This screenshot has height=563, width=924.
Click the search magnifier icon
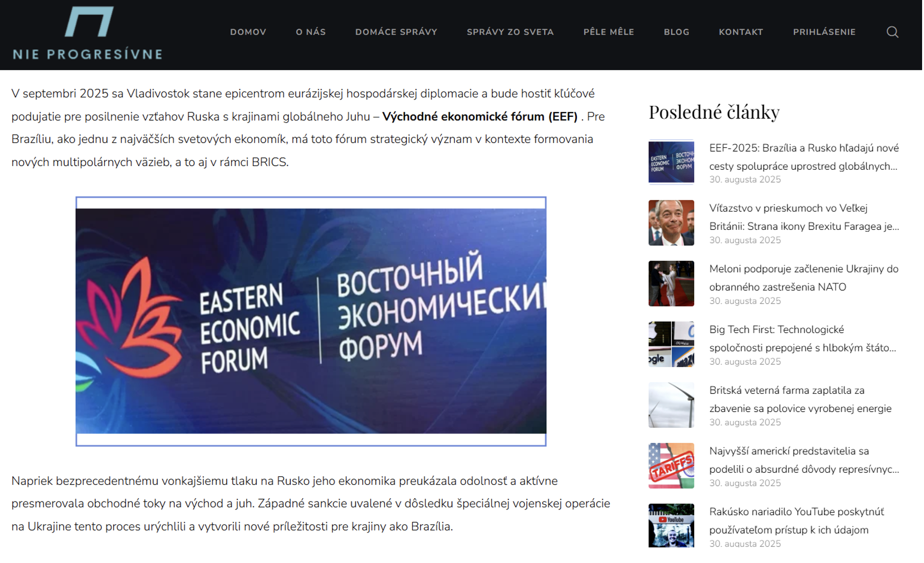click(894, 32)
